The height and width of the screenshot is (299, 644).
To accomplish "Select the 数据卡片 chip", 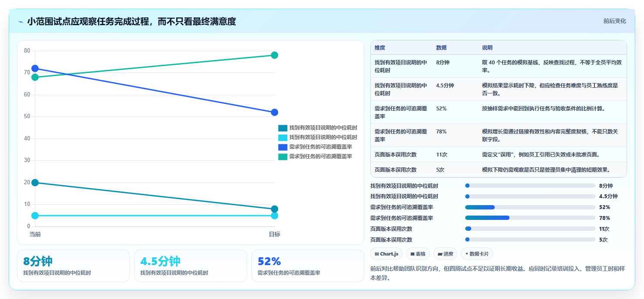I will (x=476, y=254).
